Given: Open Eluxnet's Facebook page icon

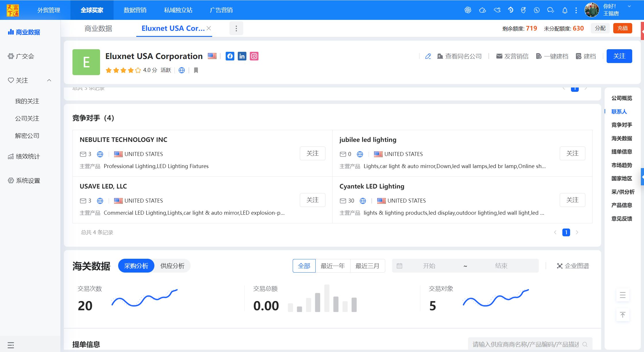Looking at the screenshot, I should click(230, 56).
